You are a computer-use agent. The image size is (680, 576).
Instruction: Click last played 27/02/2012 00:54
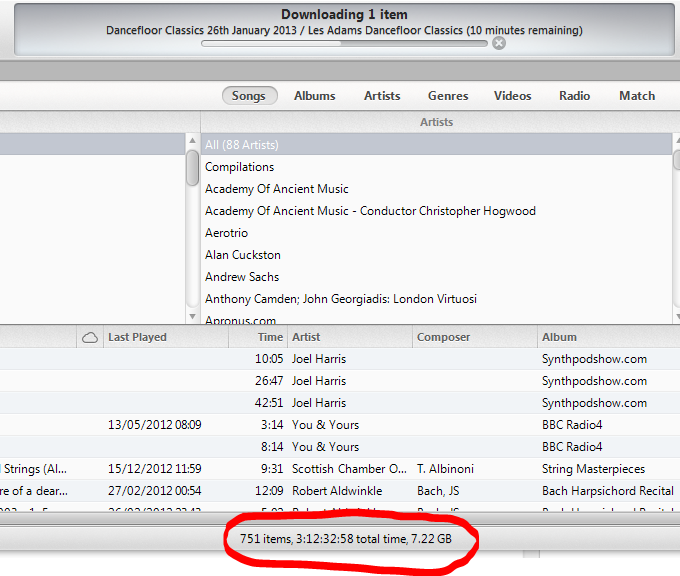154,491
